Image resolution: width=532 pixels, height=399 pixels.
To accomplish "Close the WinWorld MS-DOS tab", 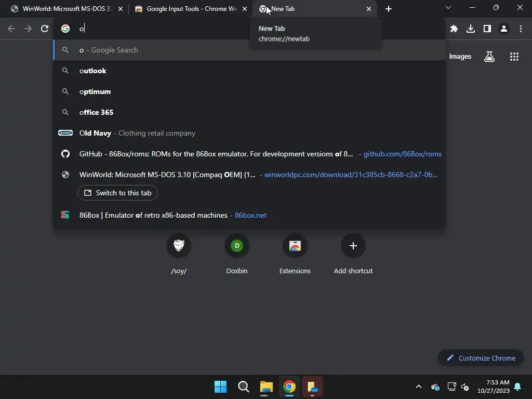I will tap(121, 9).
